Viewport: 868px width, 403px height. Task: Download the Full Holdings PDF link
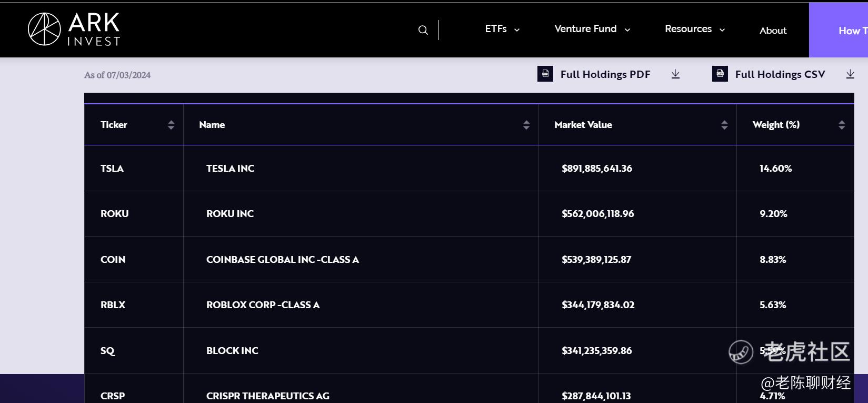pos(605,74)
